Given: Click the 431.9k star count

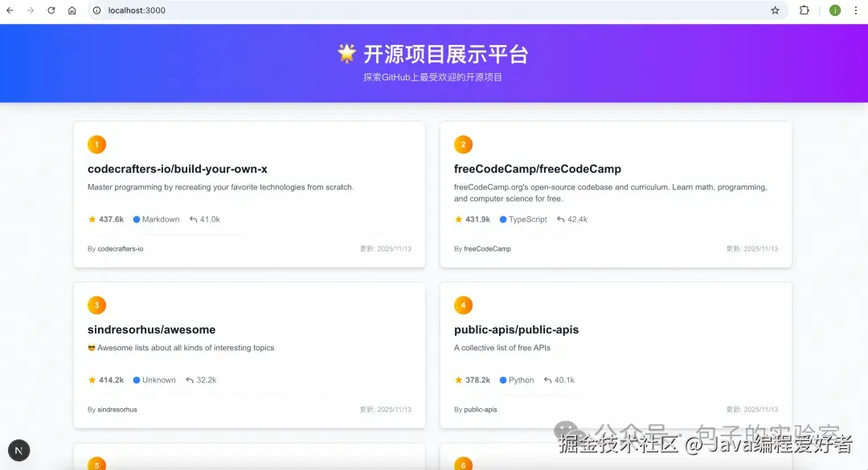Looking at the screenshot, I should [477, 219].
